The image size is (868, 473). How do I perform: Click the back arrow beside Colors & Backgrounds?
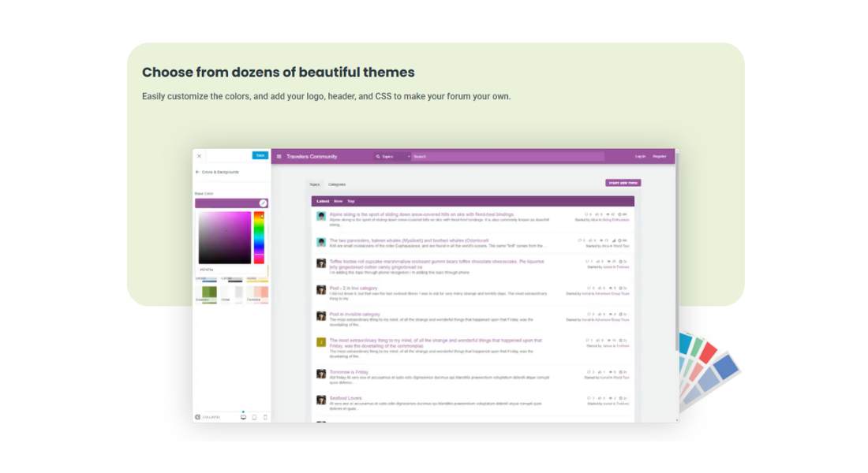[196, 171]
